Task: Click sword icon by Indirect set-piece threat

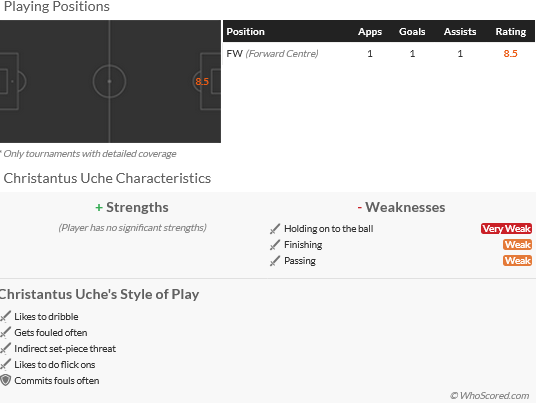Action: click(5, 349)
